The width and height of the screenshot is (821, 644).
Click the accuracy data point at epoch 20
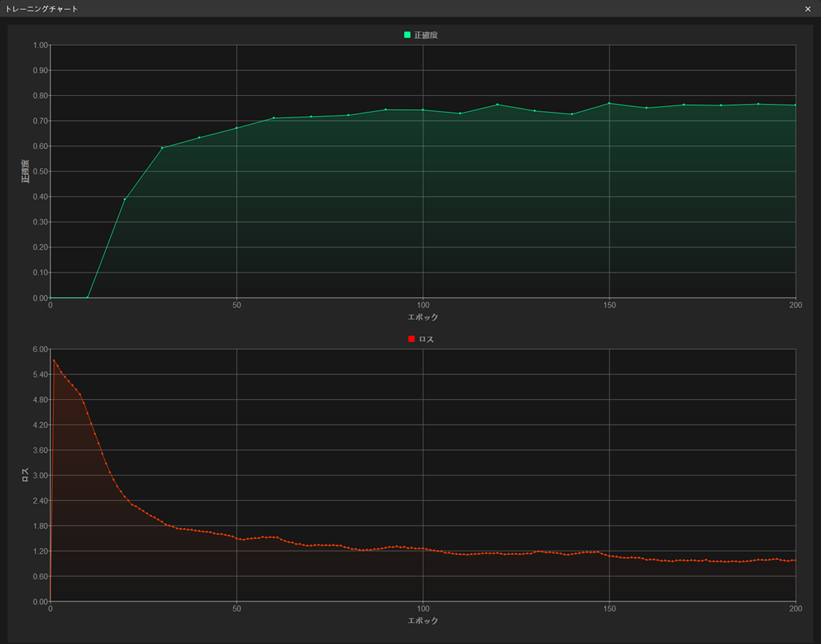pos(124,199)
